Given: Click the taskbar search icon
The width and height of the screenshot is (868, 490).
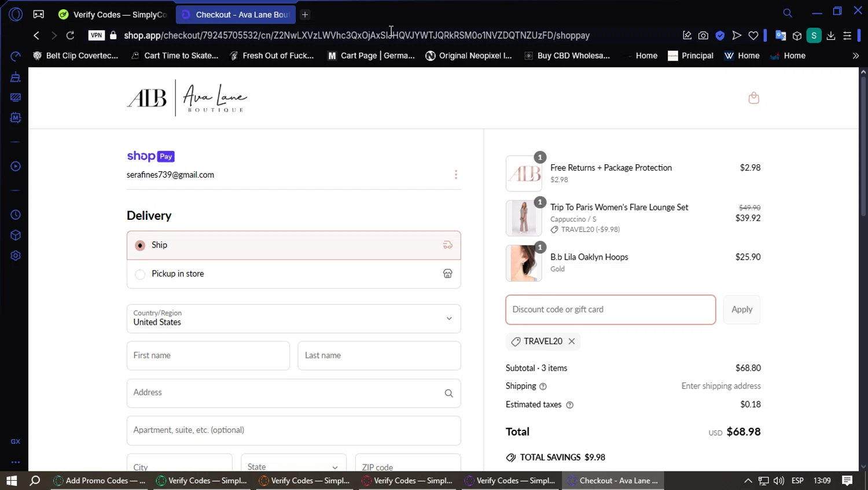Looking at the screenshot, I should [35, 481].
